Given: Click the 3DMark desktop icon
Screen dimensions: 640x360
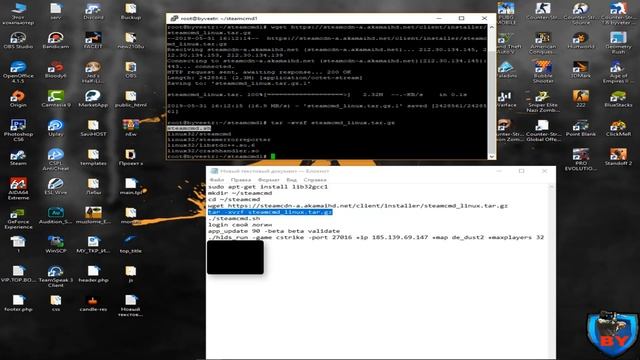Looking at the screenshot, I should [x=580, y=70].
